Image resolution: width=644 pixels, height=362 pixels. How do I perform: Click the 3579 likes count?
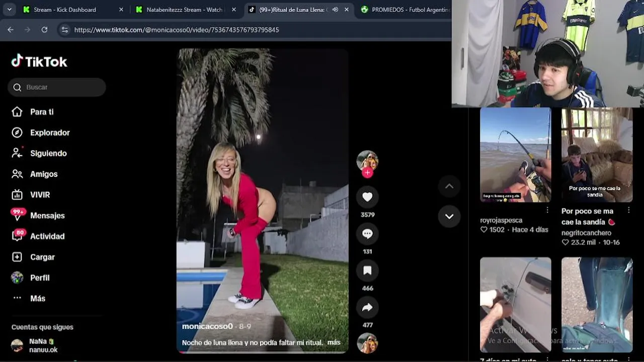(x=367, y=215)
